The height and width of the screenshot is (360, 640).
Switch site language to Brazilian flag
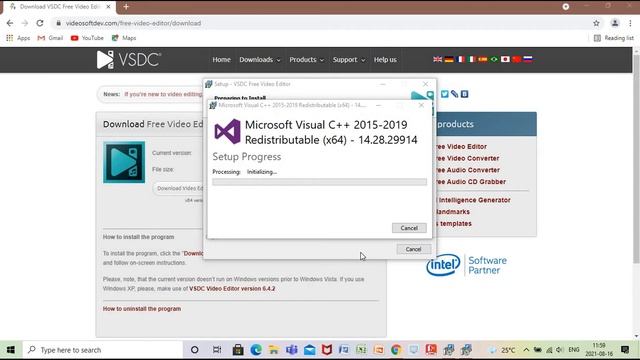(x=494, y=59)
